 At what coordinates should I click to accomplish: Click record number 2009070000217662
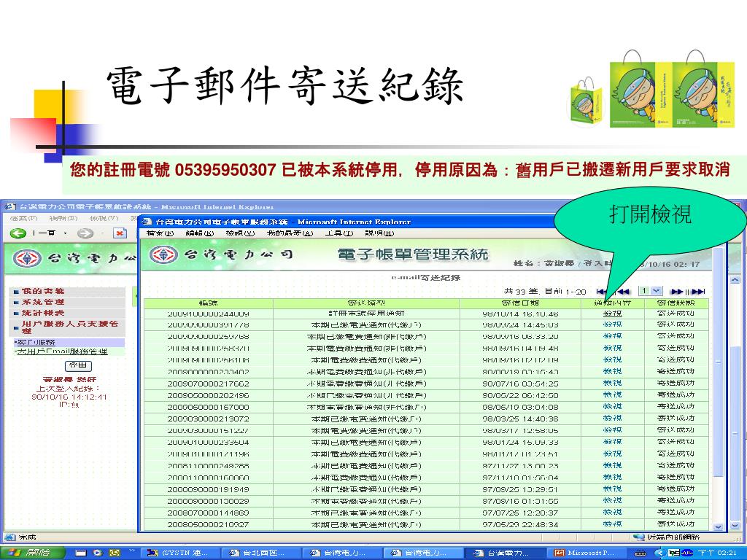[x=208, y=384]
